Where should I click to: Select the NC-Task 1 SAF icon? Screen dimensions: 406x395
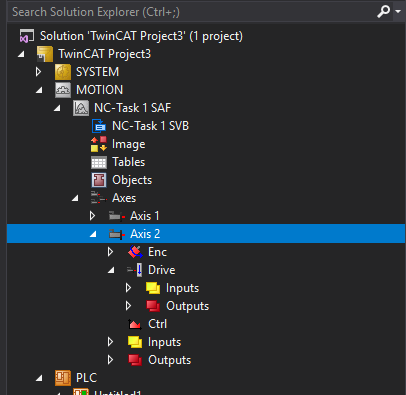click(81, 108)
